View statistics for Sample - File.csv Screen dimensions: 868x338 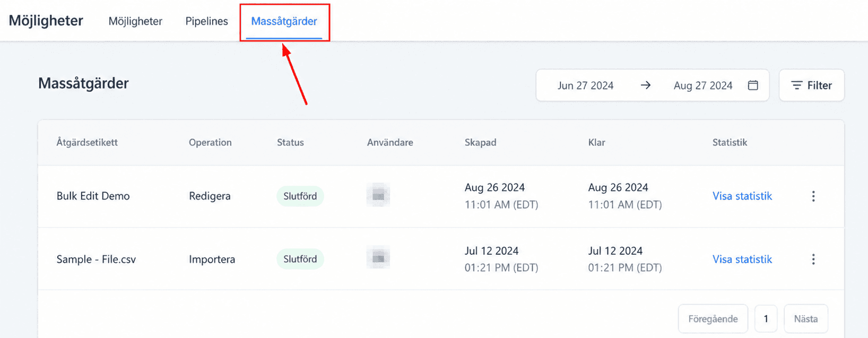[x=742, y=259]
